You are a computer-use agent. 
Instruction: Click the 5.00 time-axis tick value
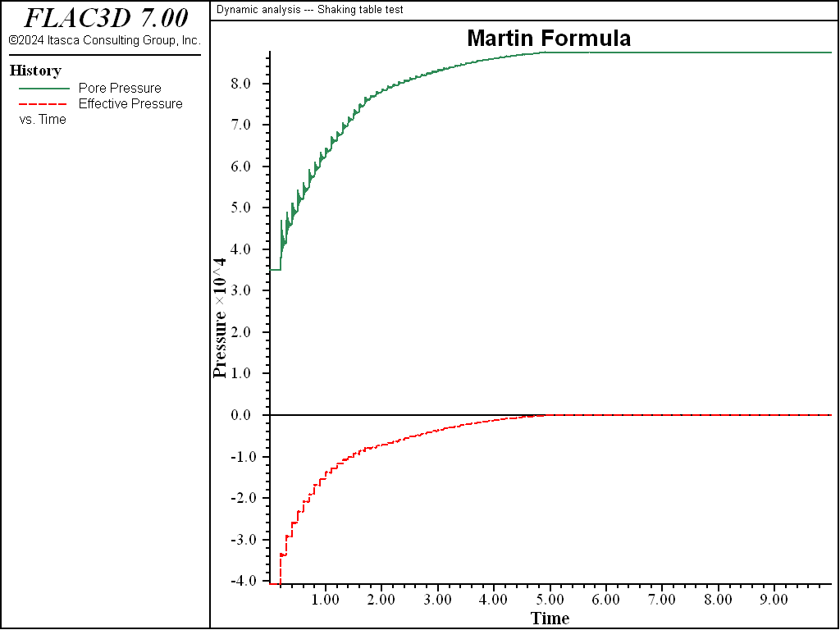[550, 599]
